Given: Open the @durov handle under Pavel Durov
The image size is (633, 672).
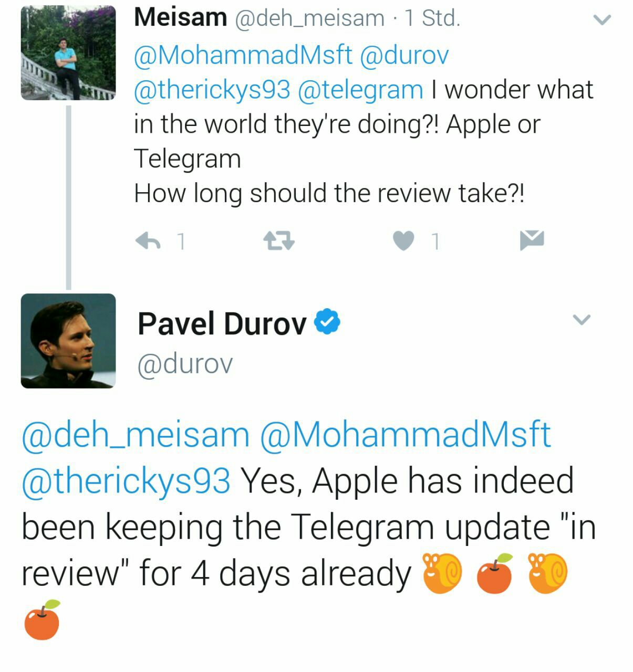Looking at the screenshot, I should coord(185,364).
